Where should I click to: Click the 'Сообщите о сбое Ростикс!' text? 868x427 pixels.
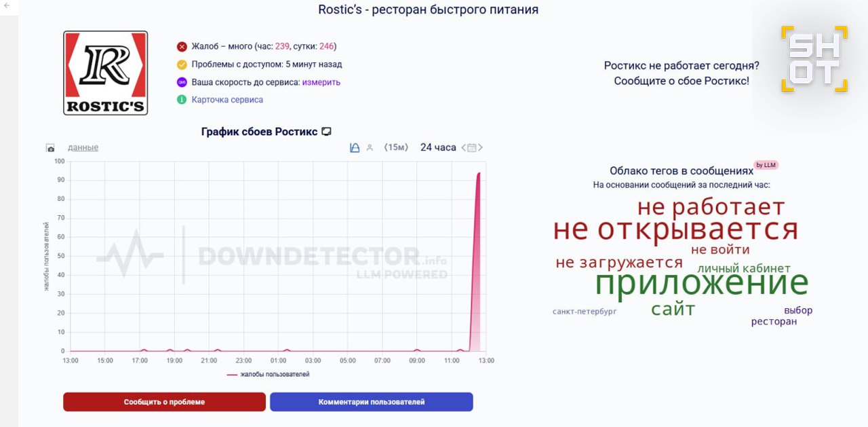pyautogui.click(x=682, y=81)
